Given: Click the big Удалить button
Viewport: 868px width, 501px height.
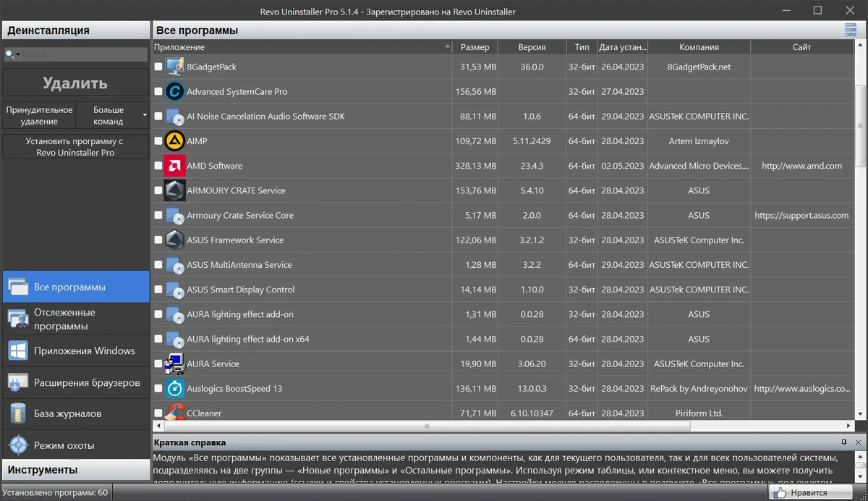Looking at the screenshot, I should (76, 83).
